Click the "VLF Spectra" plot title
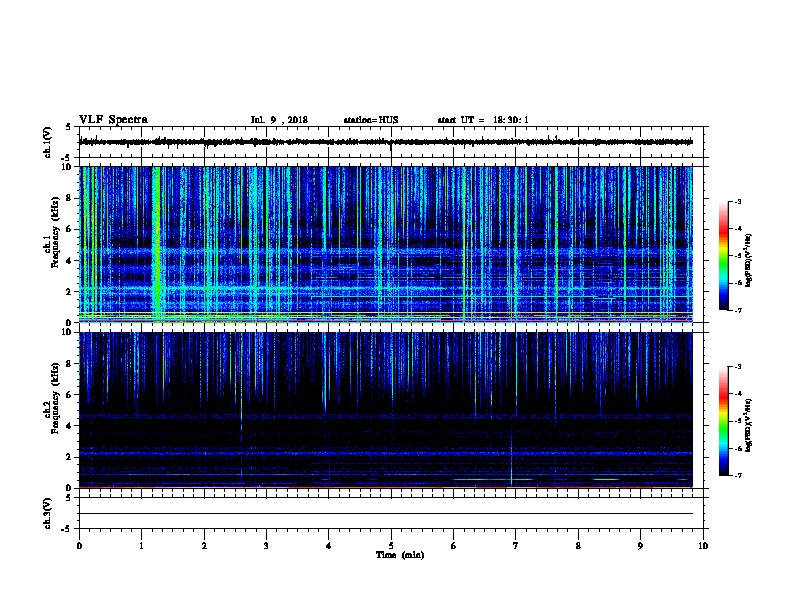 (113, 120)
